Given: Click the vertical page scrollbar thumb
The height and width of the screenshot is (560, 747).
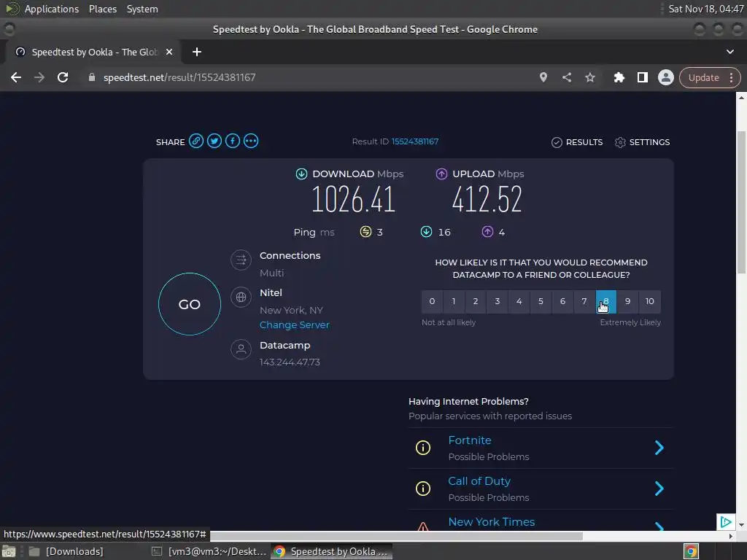Looking at the screenshot, I should pyautogui.click(x=741, y=203).
